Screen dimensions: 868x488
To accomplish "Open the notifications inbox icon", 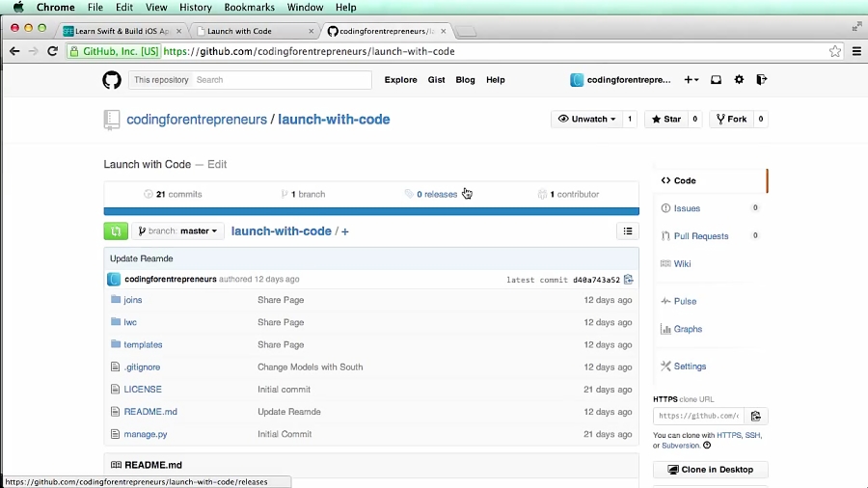I will coord(716,80).
